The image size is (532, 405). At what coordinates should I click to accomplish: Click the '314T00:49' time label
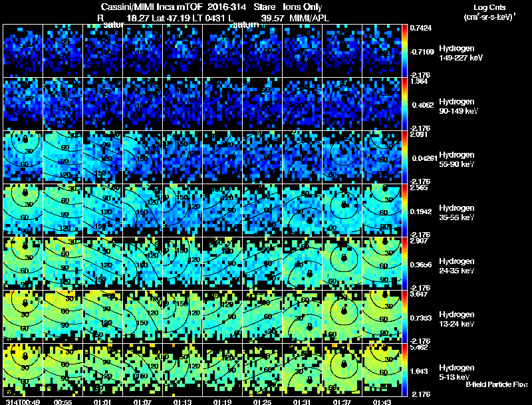tap(23, 402)
